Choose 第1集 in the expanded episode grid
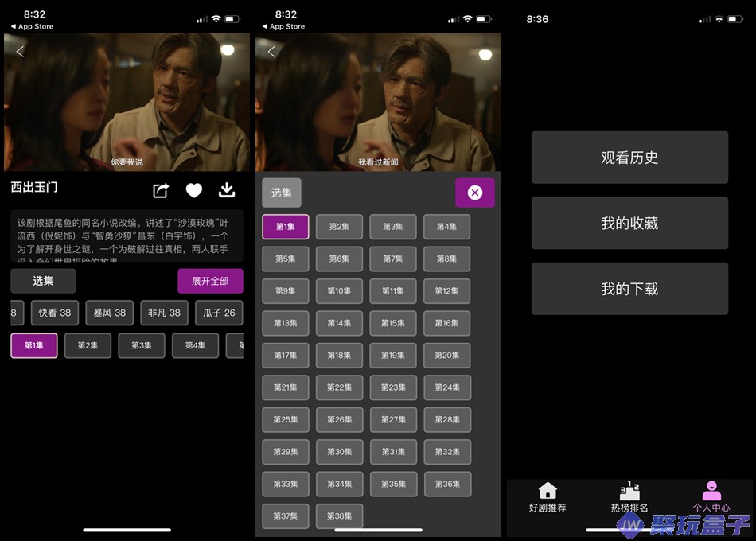 286,227
